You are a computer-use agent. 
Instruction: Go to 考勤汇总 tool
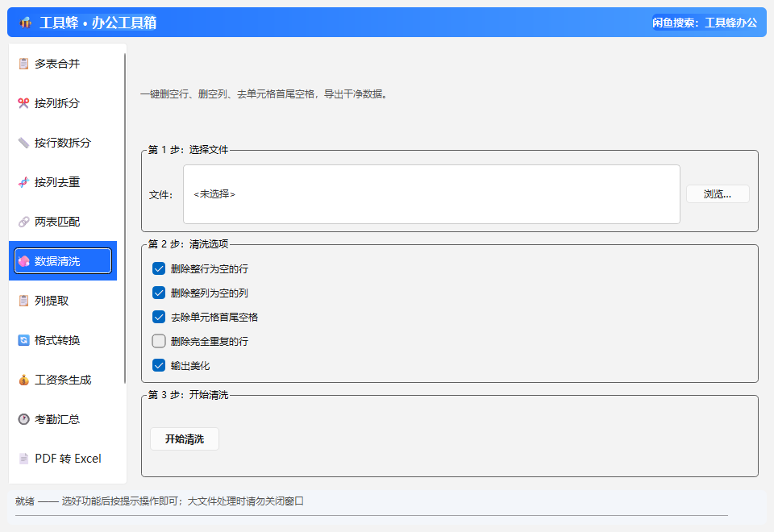(63, 419)
